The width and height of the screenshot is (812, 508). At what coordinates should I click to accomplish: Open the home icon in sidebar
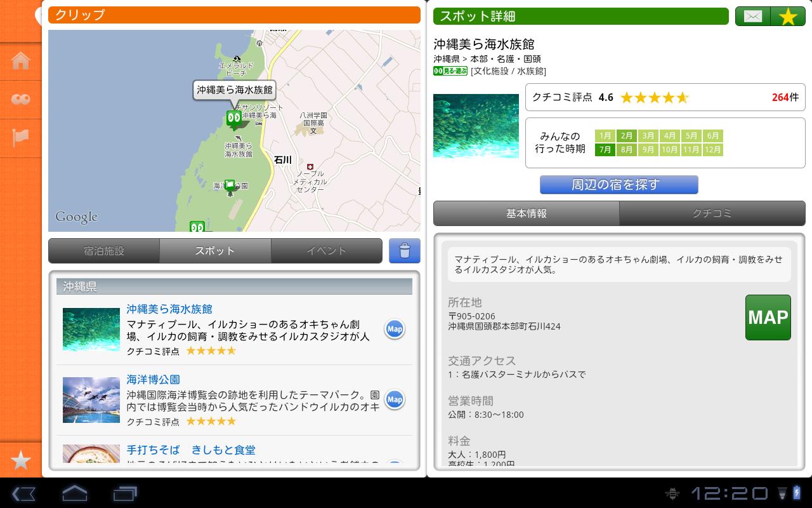tap(20, 62)
